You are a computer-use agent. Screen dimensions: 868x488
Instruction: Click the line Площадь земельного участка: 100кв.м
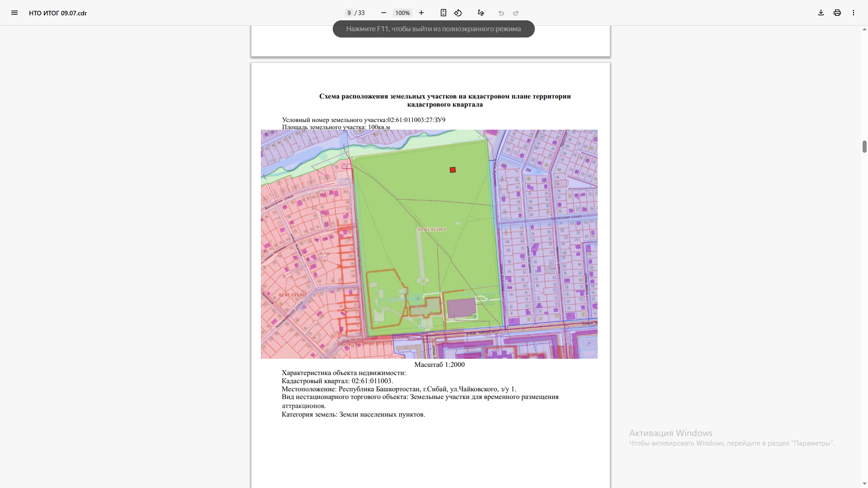tap(336, 127)
